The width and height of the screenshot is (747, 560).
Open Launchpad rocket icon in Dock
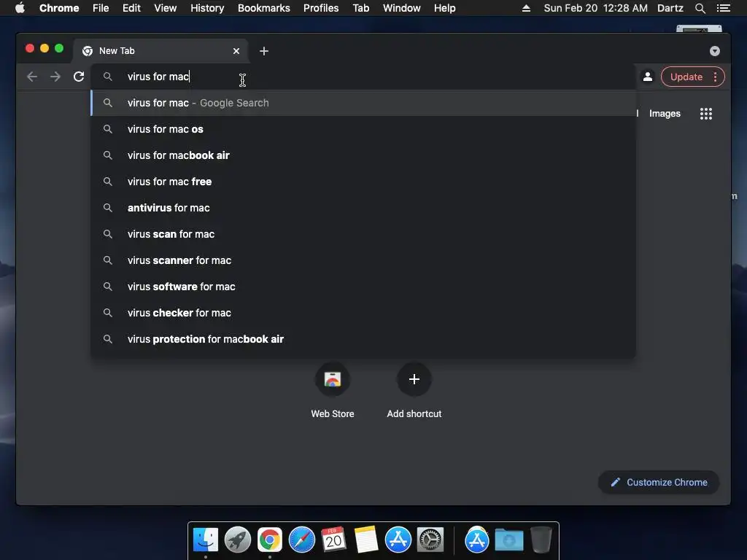tap(238, 540)
